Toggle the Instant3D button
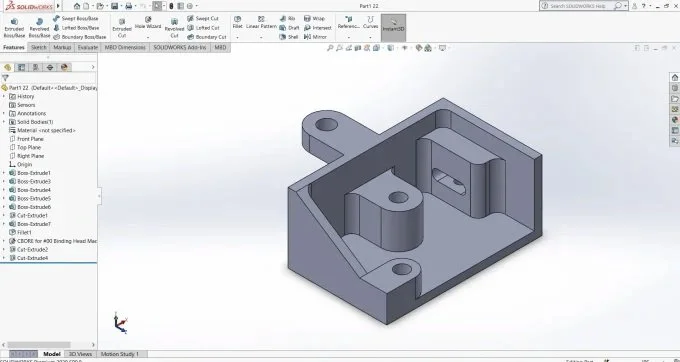 coord(393,28)
